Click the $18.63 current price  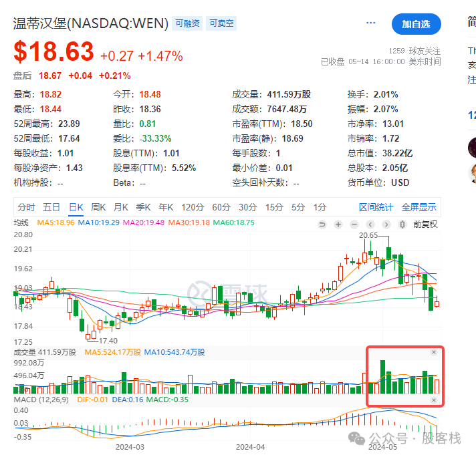[53, 51]
